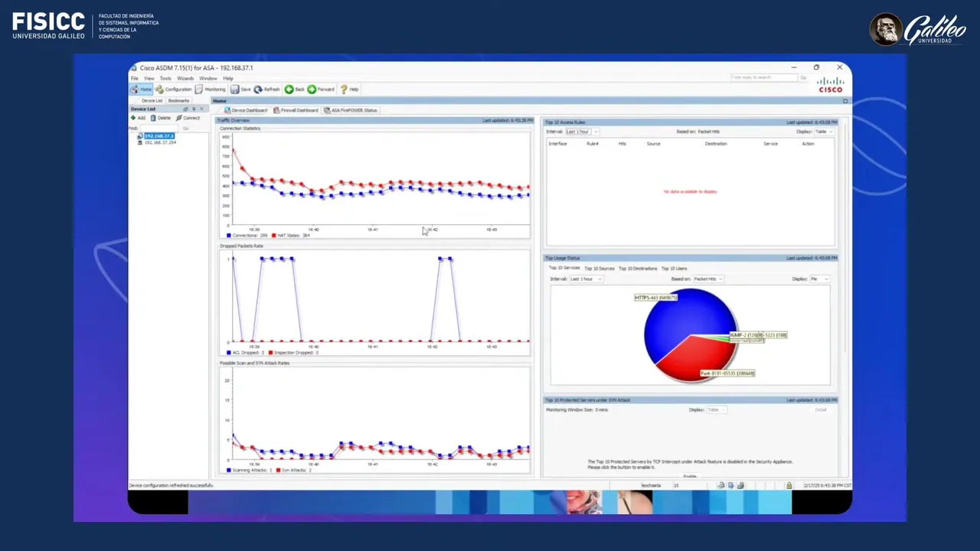Image resolution: width=980 pixels, height=551 pixels.
Task: Pin the Device List panel
Action: pyautogui.click(x=194, y=109)
